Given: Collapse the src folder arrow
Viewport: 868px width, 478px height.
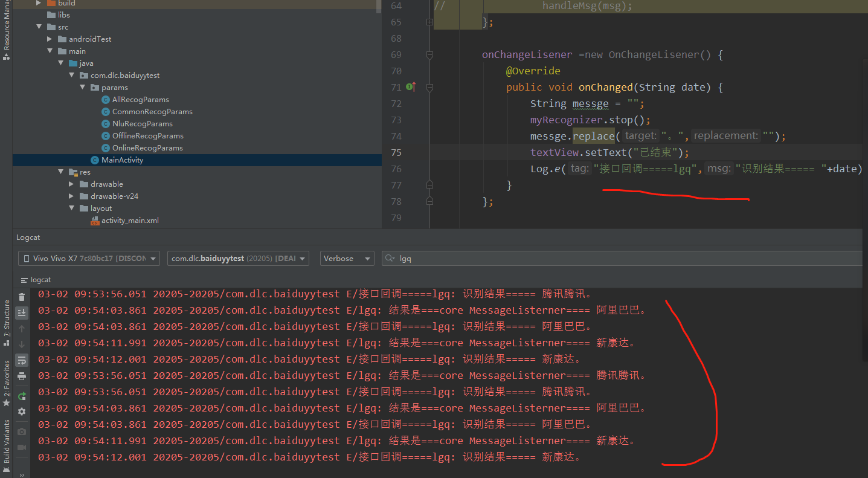Looking at the screenshot, I should (39, 27).
